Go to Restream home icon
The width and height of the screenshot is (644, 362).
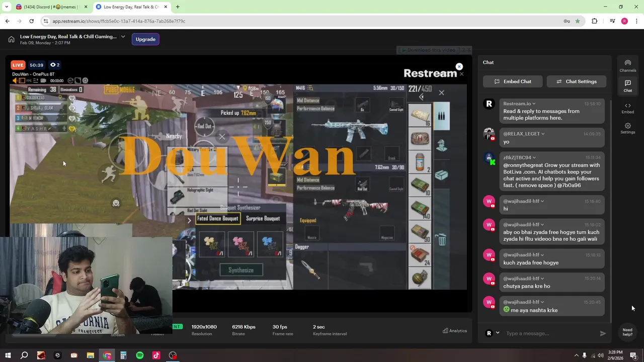(11, 39)
